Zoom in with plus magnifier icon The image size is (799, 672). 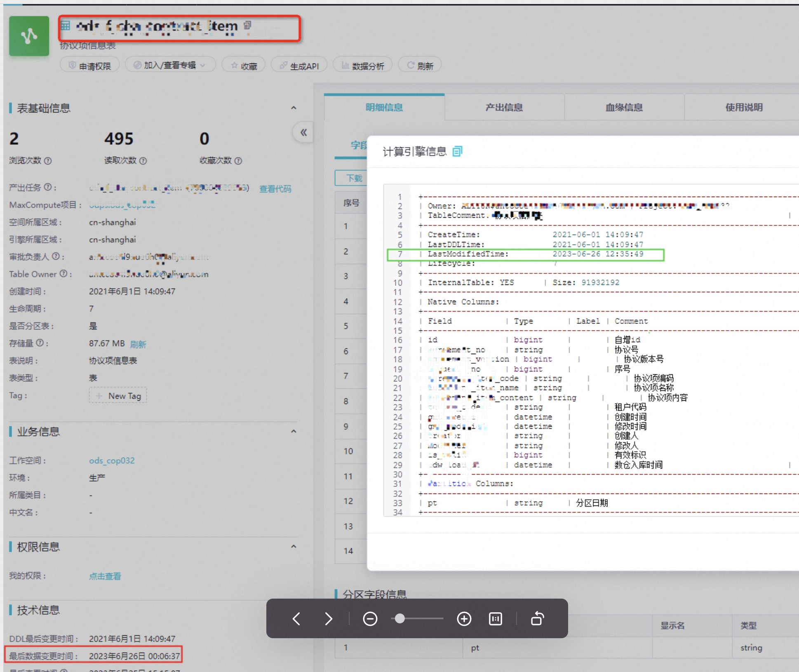pyautogui.click(x=464, y=619)
